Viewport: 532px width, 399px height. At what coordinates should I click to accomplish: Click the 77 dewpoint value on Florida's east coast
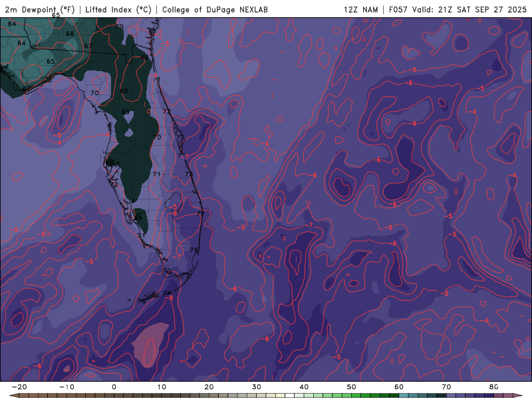[201, 213]
